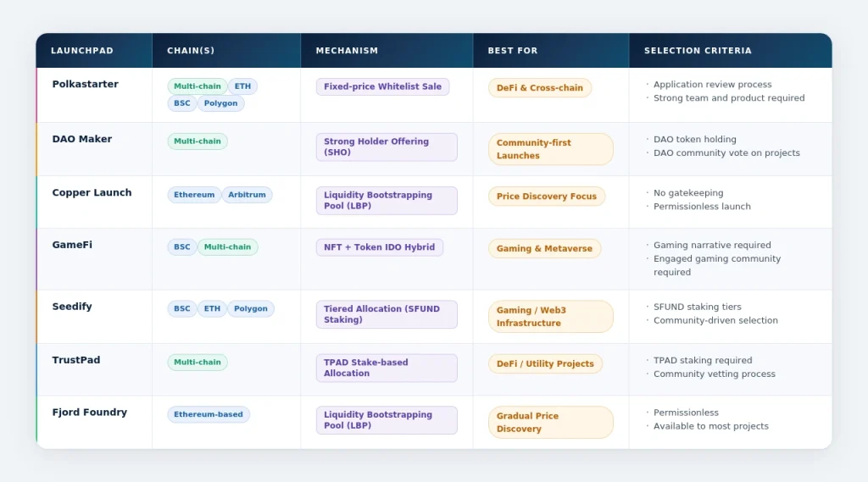Select the Price Discovery Focus tag
The image size is (868, 482).
[x=546, y=197]
